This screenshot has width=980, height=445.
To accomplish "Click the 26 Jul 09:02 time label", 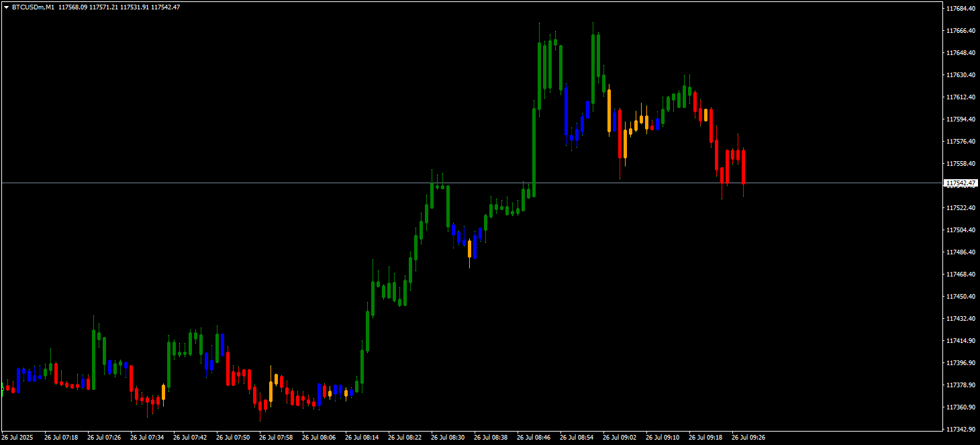I will tap(620, 438).
